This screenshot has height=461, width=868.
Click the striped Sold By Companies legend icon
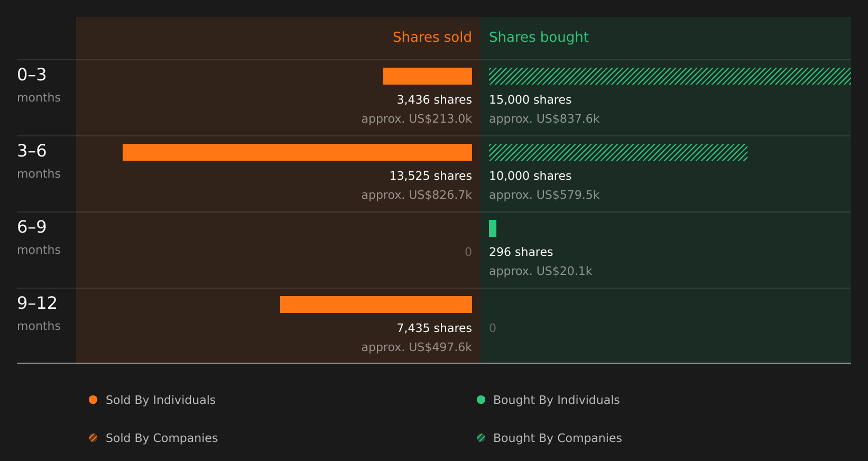[x=93, y=438]
